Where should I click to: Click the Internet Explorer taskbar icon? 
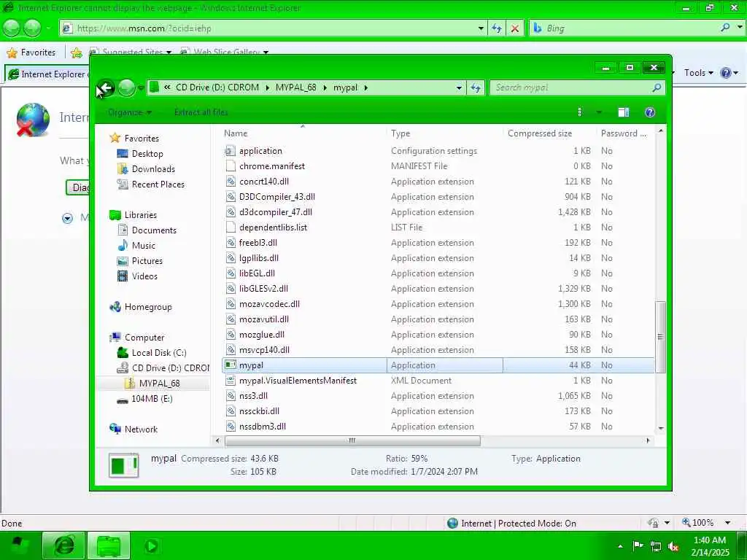64,546
